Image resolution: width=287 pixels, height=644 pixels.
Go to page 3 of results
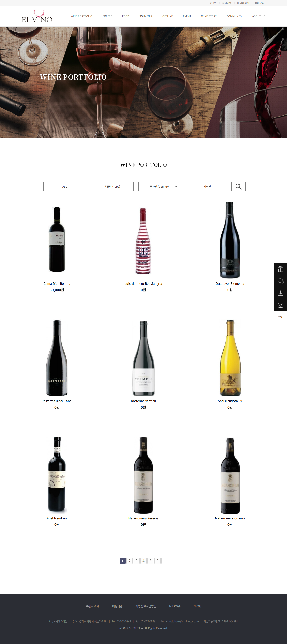tap(136, 561)
